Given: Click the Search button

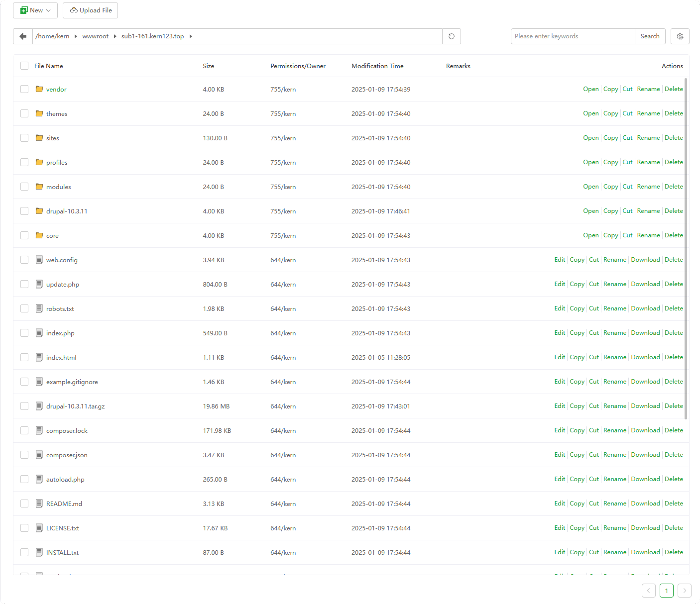Looking at the screenshot, I should [x=650, y=36].
